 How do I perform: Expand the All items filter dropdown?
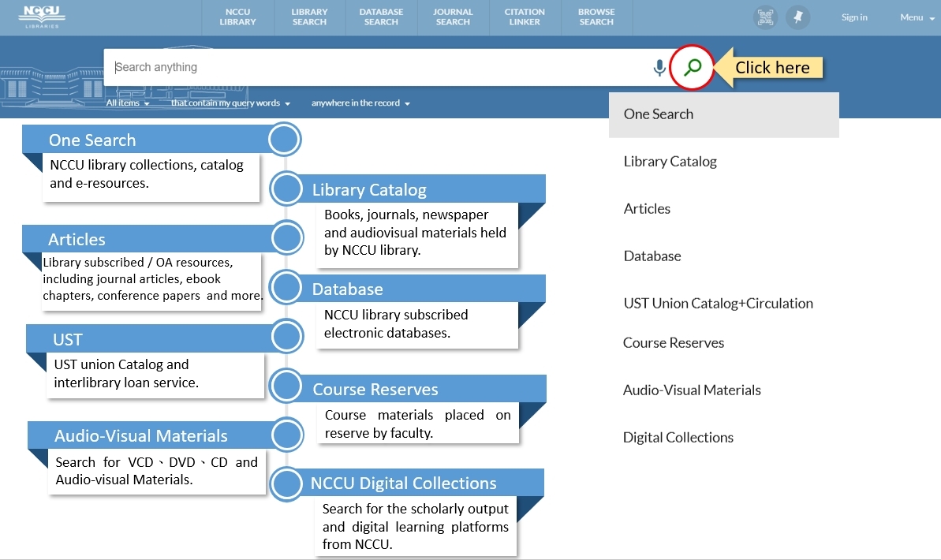[127, 103]
